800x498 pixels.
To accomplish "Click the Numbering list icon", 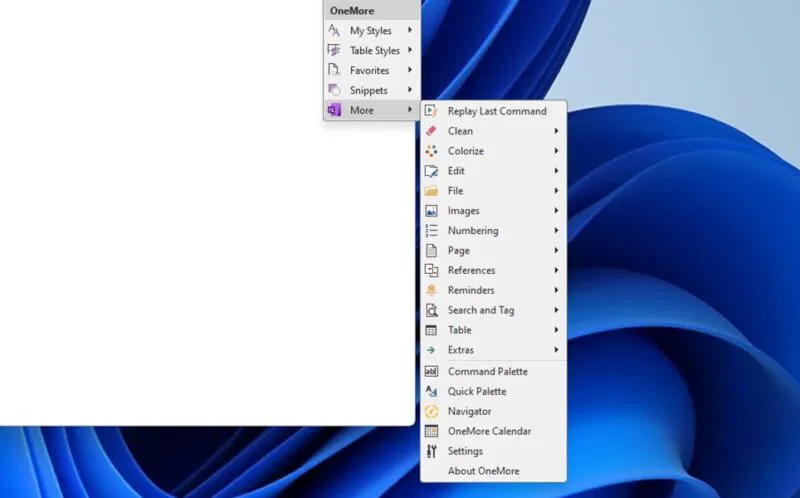I will [431, 231].
